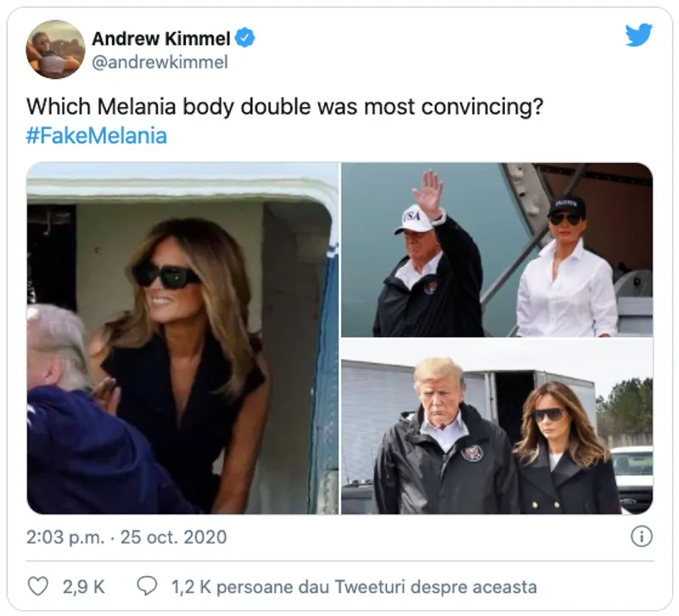Viewport: 679px width, 616px height.
Task: Click the 1,2 K reply count
Action: pyautogui.click(x=191, y=586)
